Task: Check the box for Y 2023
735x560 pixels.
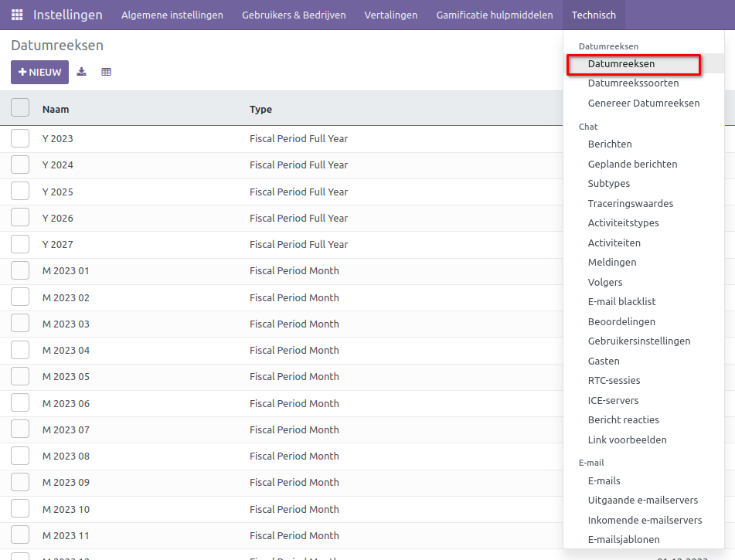Action: coord(20,138)
